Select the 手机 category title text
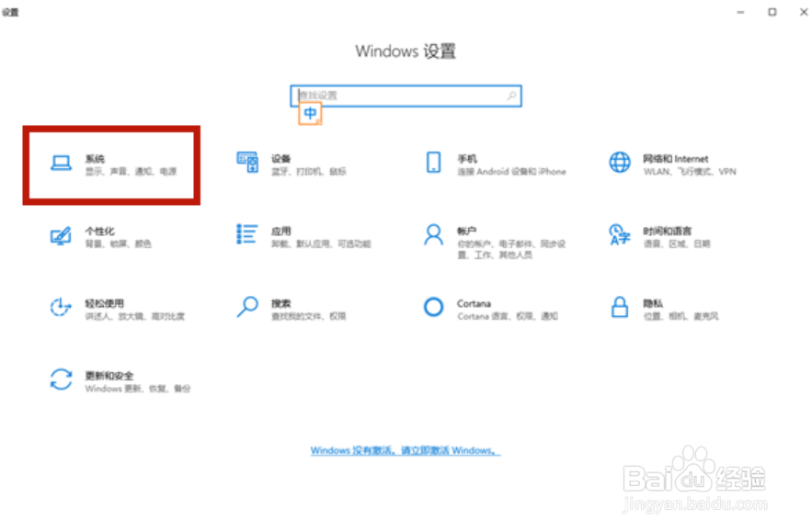The width and height of the screenshot is (812, 532). tap(466, 159)
